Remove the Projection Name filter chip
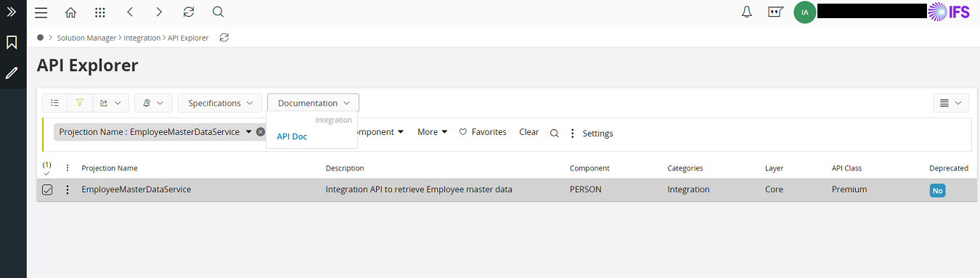The height and width of the screenshot is (278, 980). [x=261, y=132]
